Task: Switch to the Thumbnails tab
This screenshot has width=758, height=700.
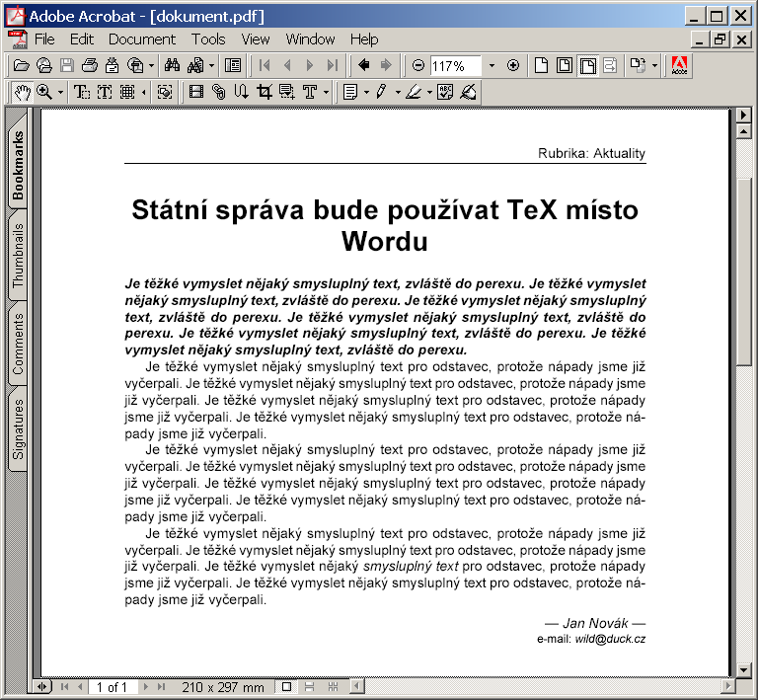Action: [x=18, y=255]
